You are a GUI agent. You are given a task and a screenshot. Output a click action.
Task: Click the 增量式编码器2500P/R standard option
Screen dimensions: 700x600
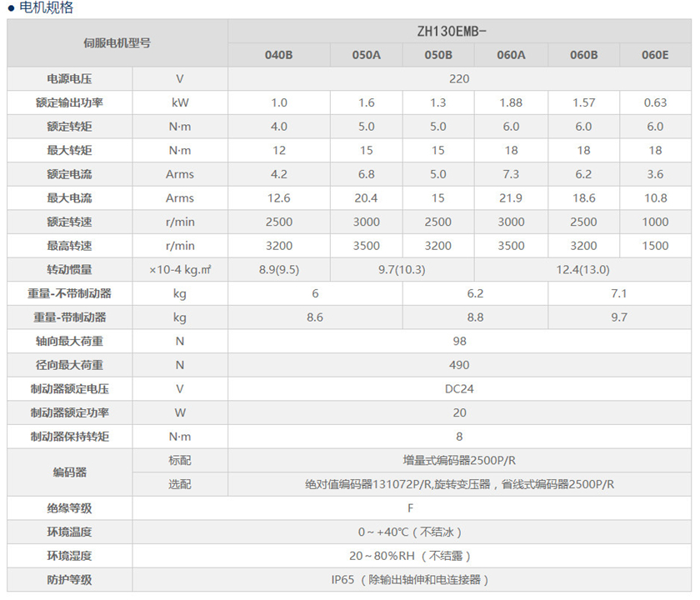tap(459, 460)
